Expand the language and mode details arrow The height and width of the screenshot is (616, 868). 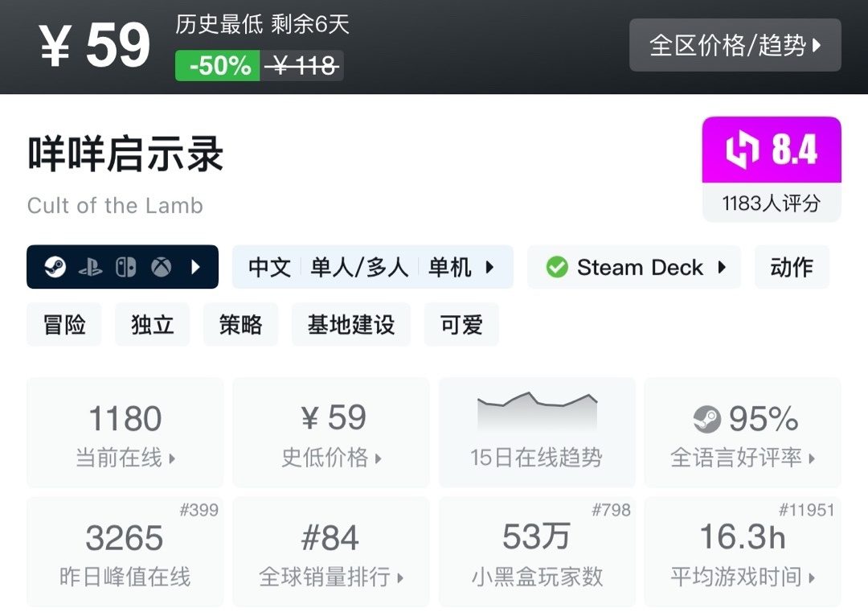click(489, 267)
